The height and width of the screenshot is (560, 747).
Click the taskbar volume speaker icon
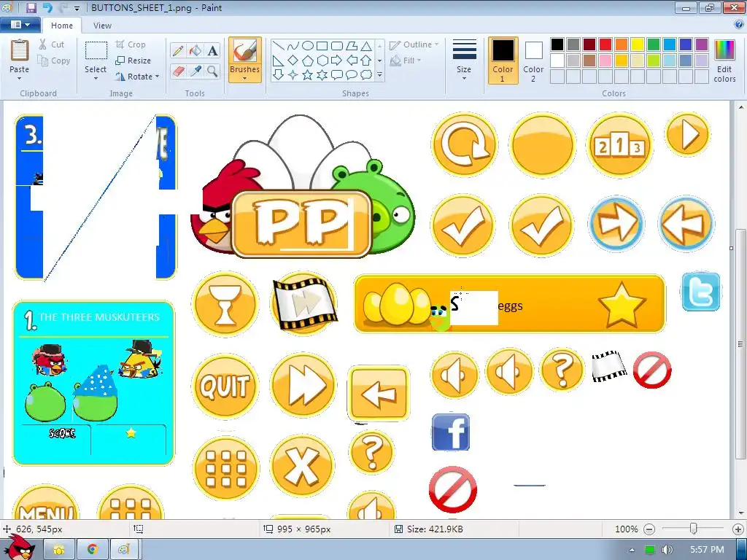(667, 550)
